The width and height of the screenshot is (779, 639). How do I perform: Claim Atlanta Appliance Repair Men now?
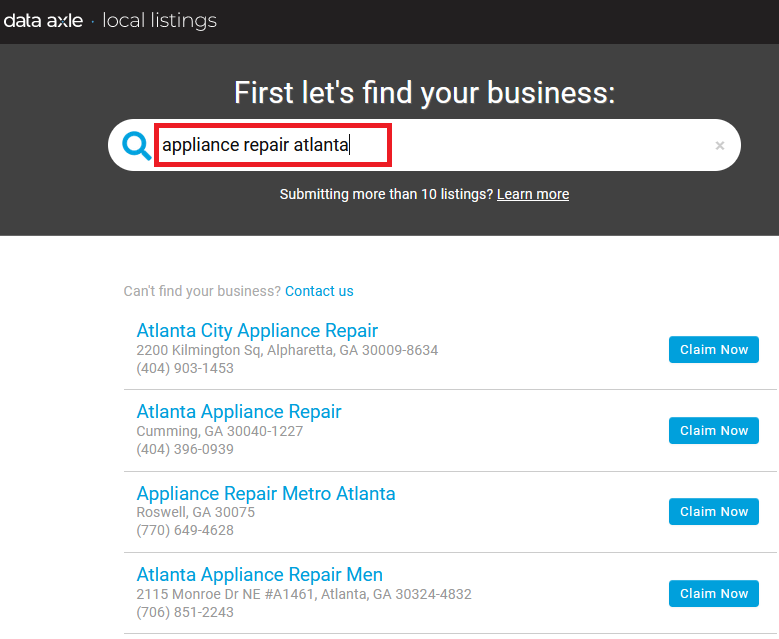[713, 593]
